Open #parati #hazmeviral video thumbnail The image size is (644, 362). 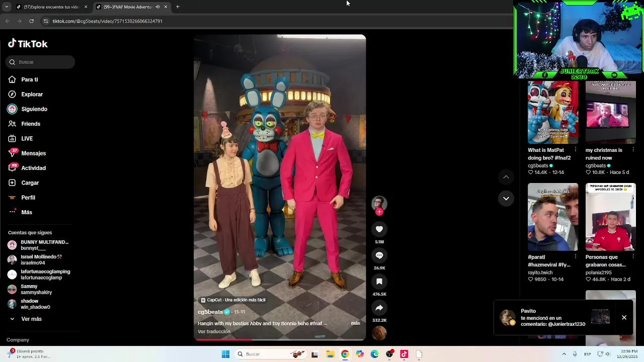pyautogui.click(x=553, y=217)
